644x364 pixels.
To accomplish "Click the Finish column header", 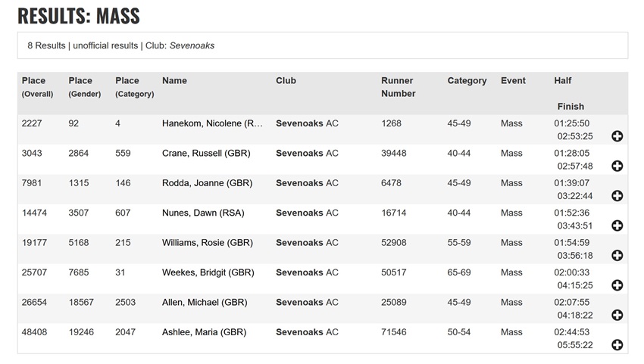I will click(x=571, y=107).
